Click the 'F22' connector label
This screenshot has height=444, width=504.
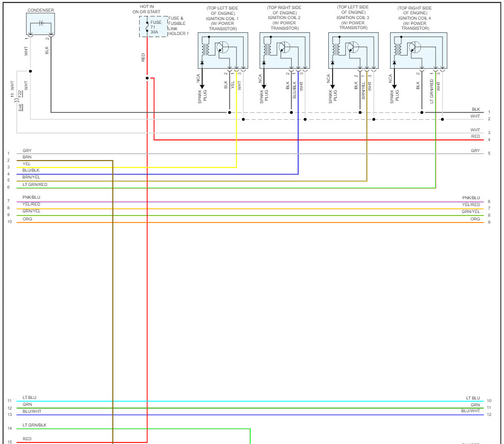(20, 94)
